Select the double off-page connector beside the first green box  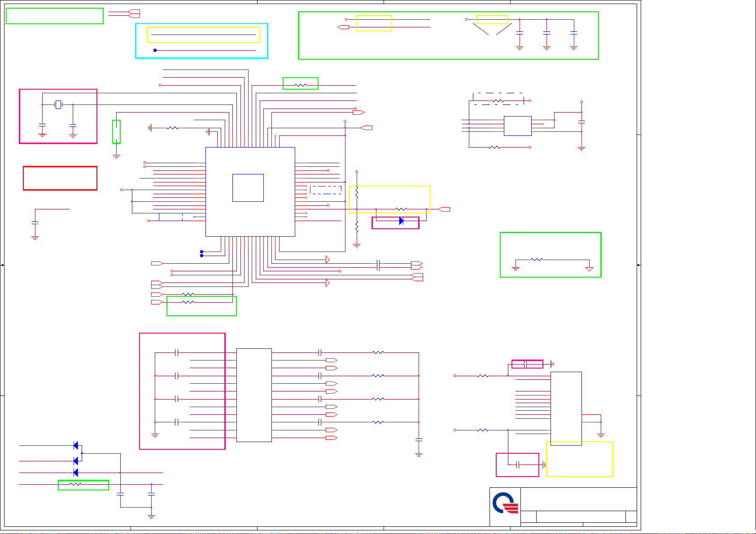[134, 13]
